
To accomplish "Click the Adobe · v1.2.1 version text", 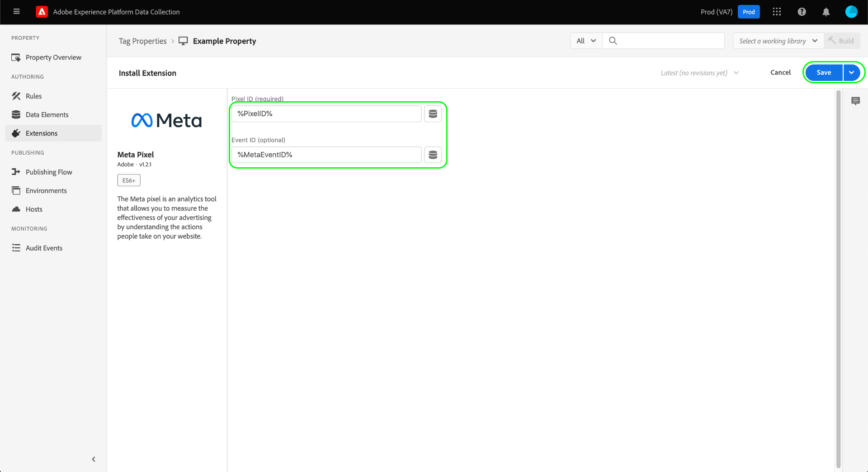I will point(134,165).
